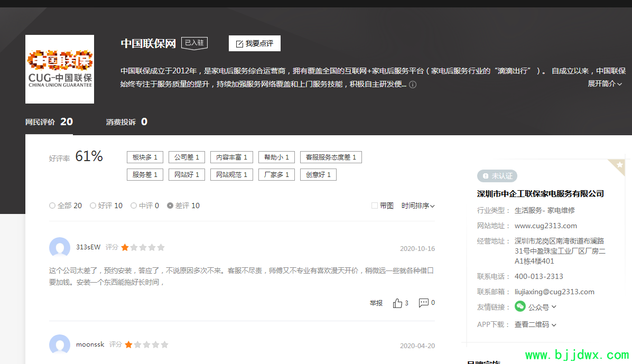This screenshot has width=632, height=364.
Task: Switch to the 消费投诉 0 tab
Action: click(127, 122)
